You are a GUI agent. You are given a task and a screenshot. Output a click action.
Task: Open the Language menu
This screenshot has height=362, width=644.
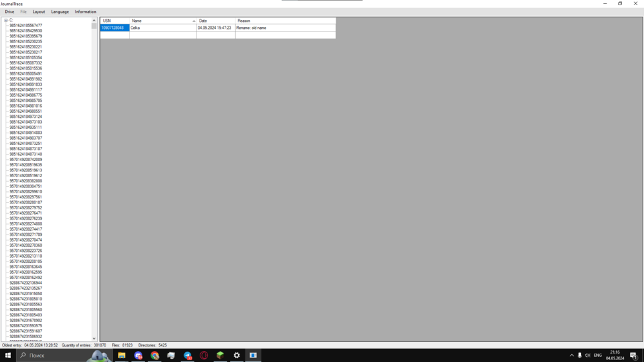(60, 12)
